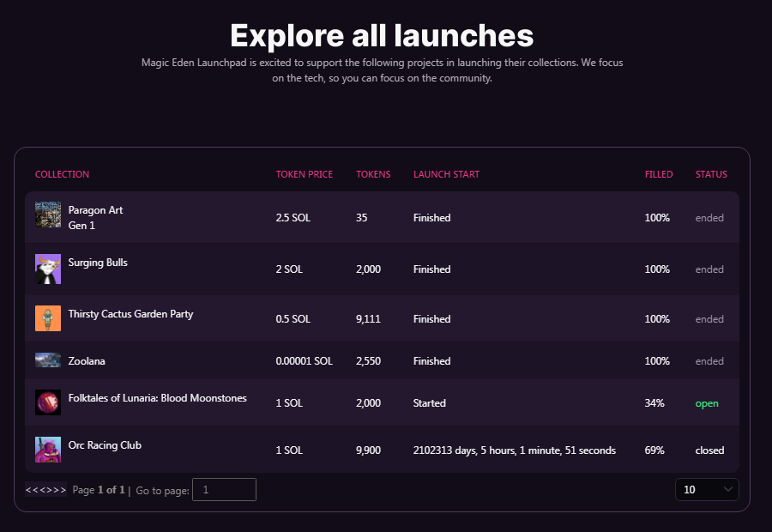Select the ended status of Surging Bulls
Screen dimensions: 772x532
[x=709, y=269]
